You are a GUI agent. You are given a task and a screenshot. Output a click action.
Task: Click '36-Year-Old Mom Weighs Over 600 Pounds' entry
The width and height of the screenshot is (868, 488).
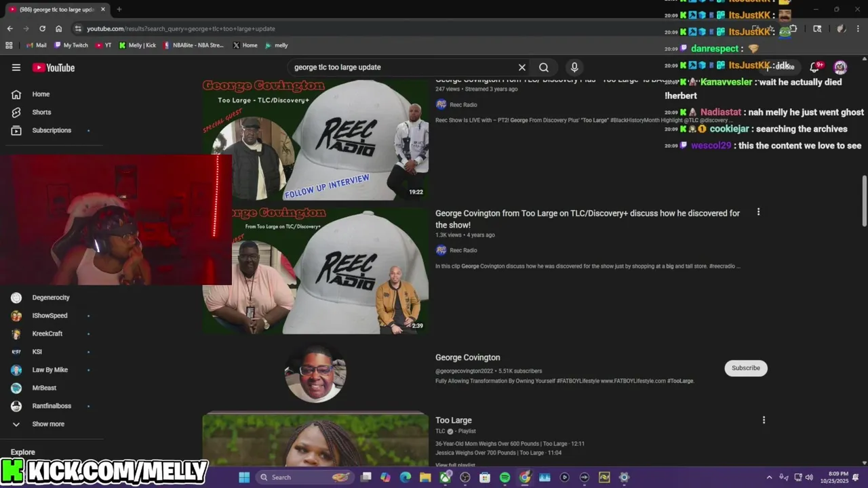point(510,444)
